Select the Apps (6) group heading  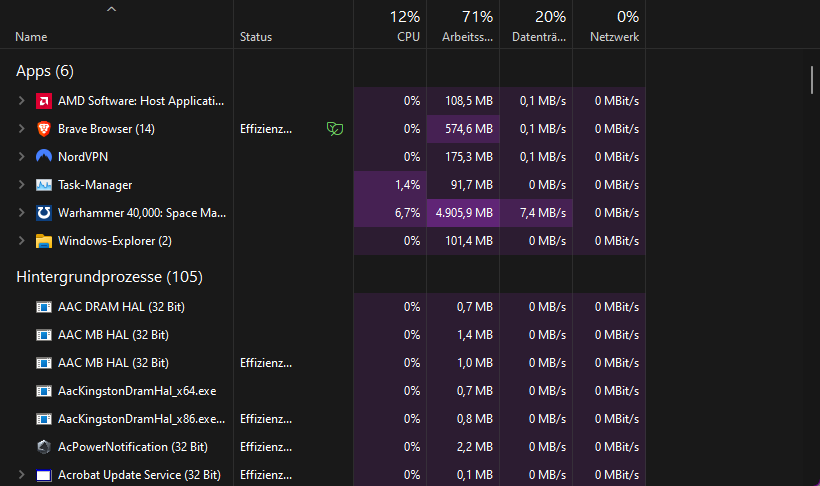coord(45,71)
